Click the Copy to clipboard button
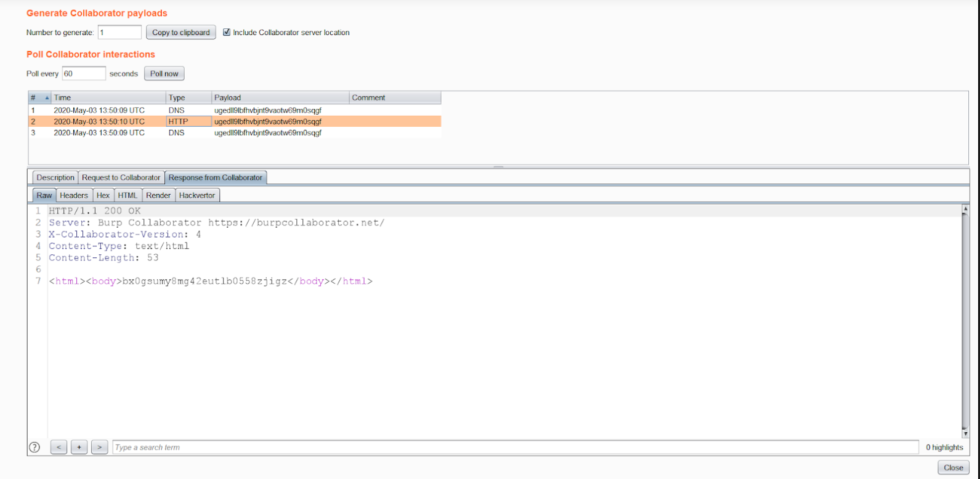Screen dimensions: 980x479 (x=181, y=32)
